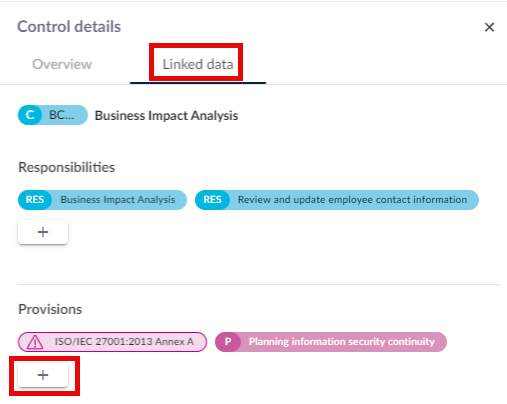The width and height of the screenshot is (507, 404).
Task: Switch to the Overview tab
Action: [62, 64]
